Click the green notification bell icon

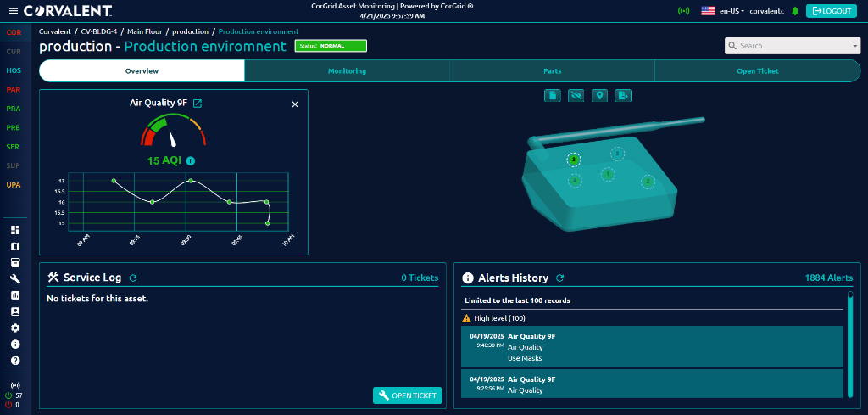[x=794, y=11]
